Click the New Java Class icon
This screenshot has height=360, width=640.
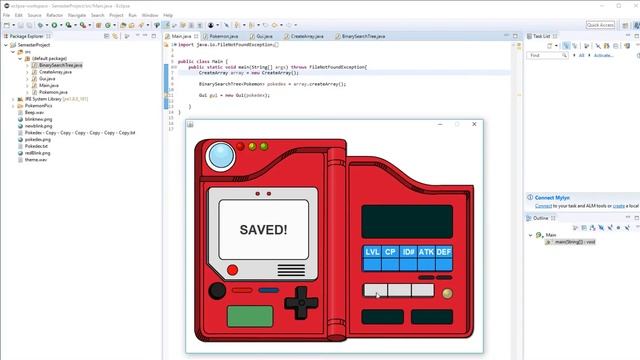pos(108,25)
